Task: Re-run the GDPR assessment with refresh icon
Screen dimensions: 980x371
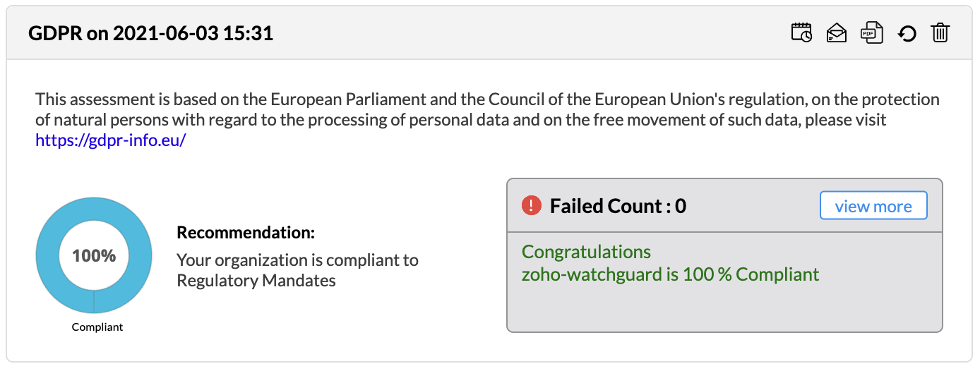Action: click(x=907, y=33)
